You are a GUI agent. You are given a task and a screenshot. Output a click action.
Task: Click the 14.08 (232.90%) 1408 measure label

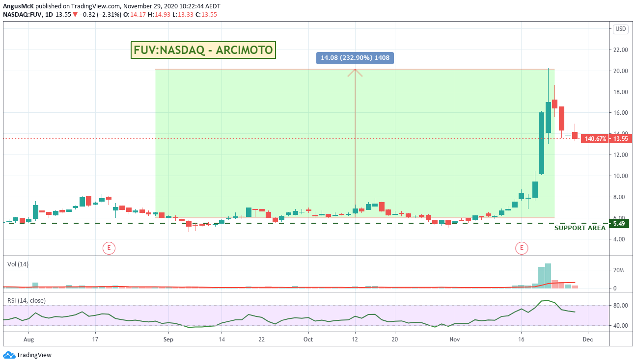coord(355,58)
